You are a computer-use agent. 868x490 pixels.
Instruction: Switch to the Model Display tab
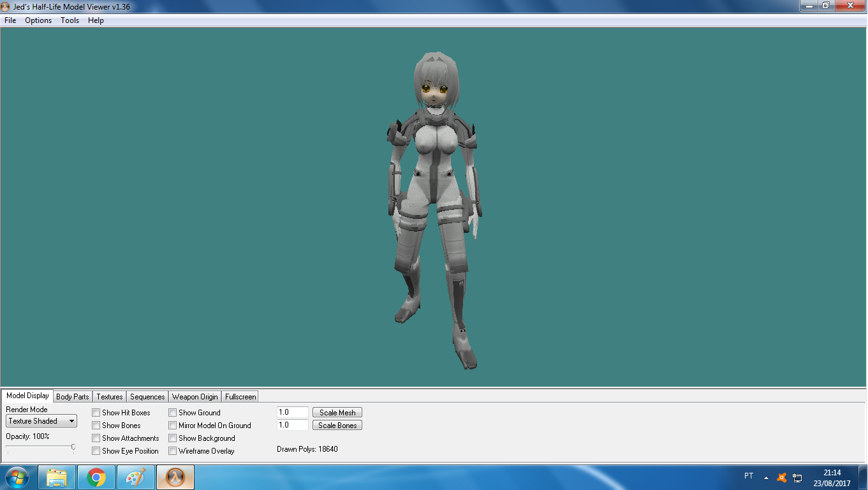(27, 396)
